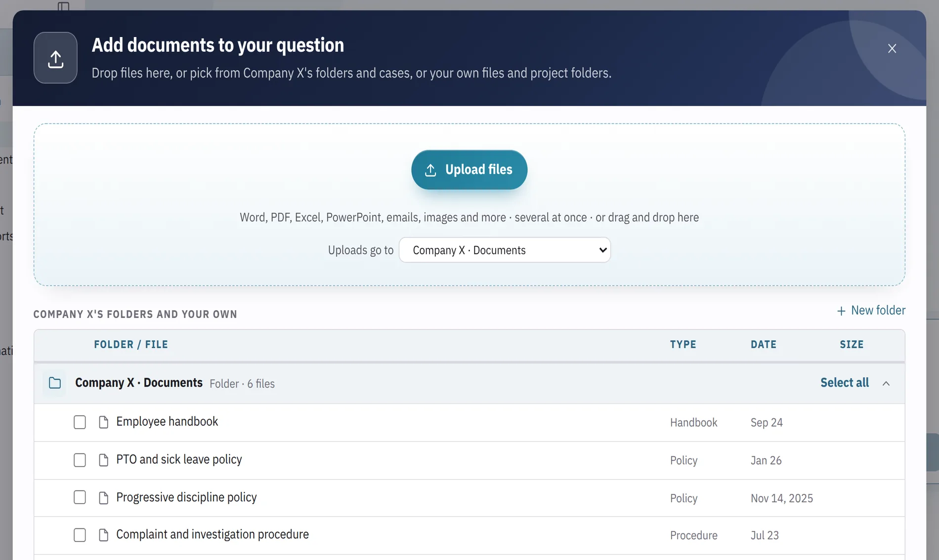Click the Jan 26 date cell
This screenshot has width=939, height=560.
[766, 461]
